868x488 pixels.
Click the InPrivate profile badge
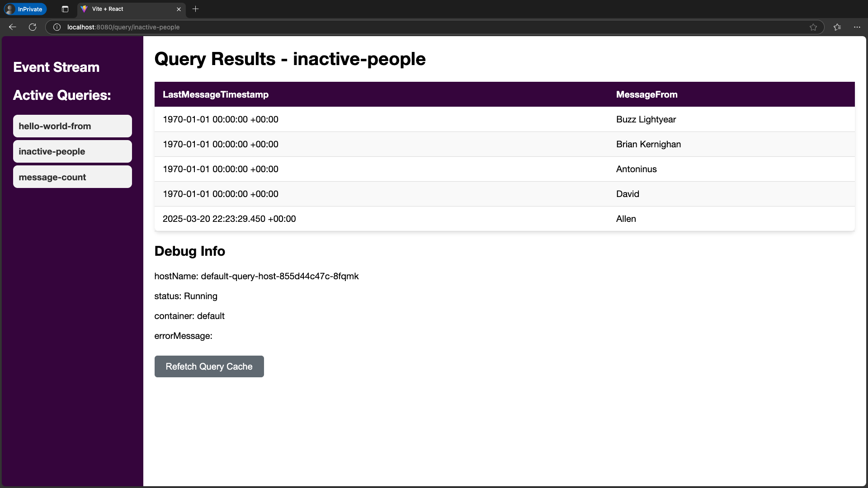point(25,9)
